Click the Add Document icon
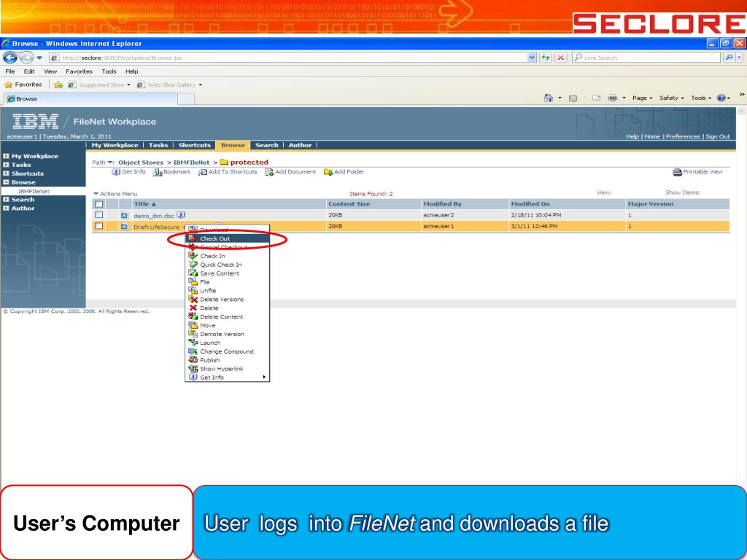Viewport: 747px width, 560px height. (x=269, y=172)
